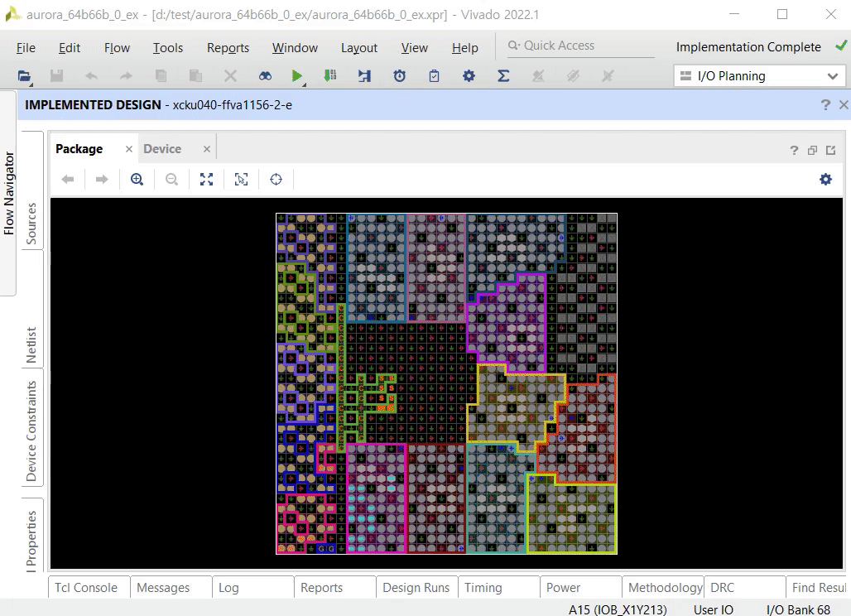Close the Package tab
Viewport: 851px width, 616px height.
point(128,149)
